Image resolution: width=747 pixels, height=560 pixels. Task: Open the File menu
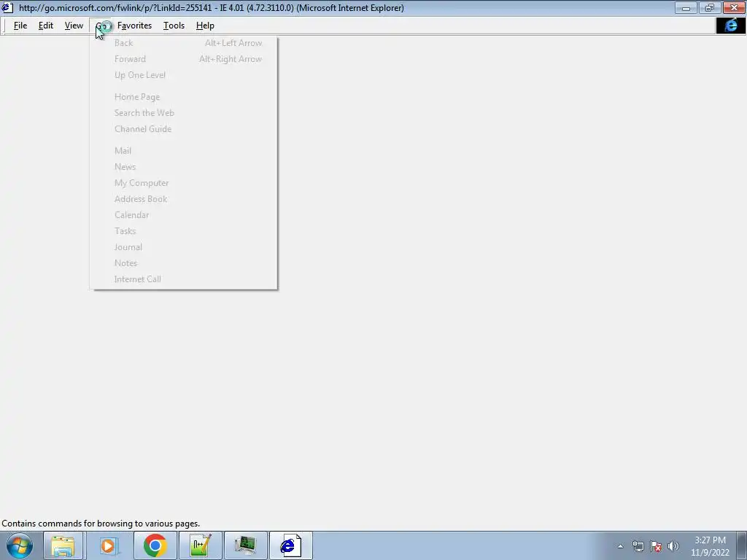[20, 26]
